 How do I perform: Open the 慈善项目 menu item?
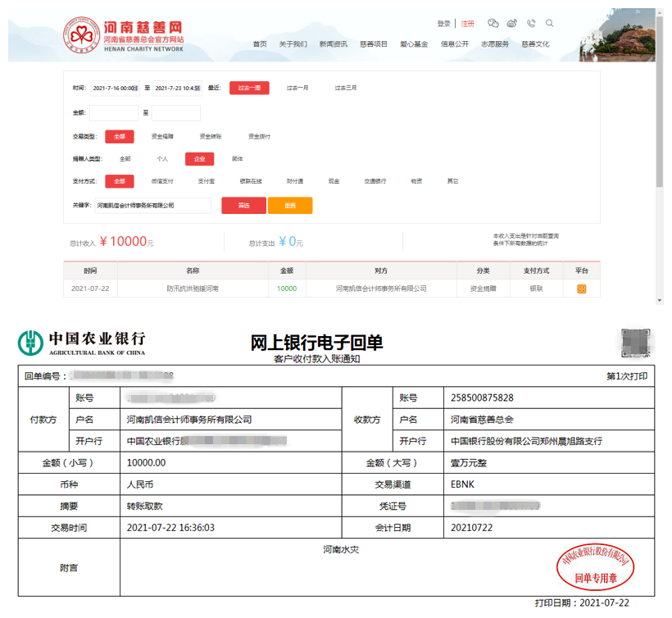(x=374, y=44)
